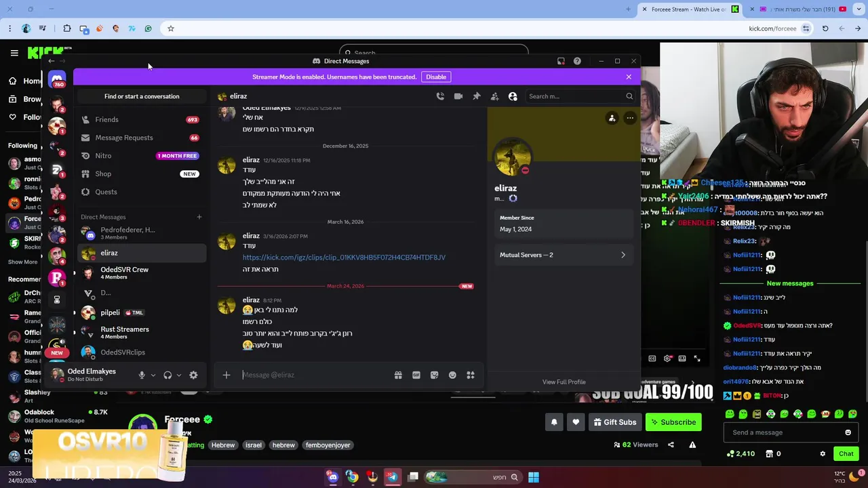Open the pilpeli direct message
Screen dimensions: 868x488
[142, 312]
